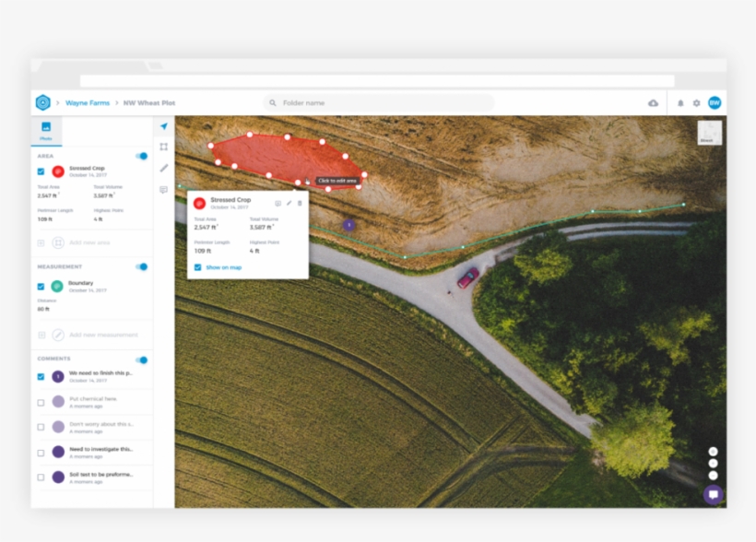Uncheck the Show on map checkbox
This screenshot has height=542, width=756.
click(198, 267)
